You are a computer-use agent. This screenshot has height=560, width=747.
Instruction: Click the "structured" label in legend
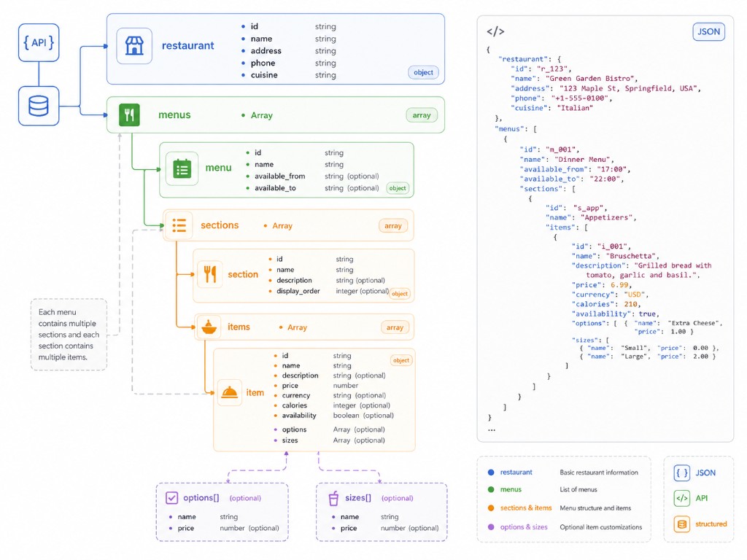pos(711,524)
